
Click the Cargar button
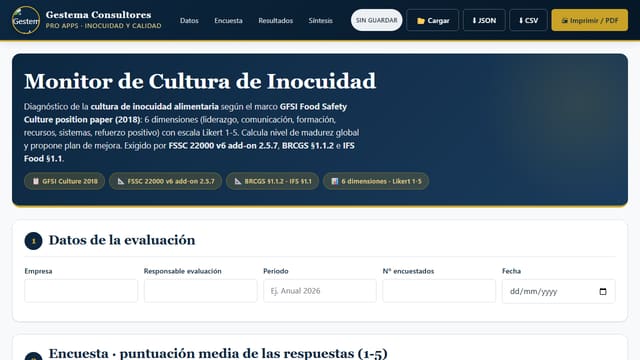click(x=433, y=20)
